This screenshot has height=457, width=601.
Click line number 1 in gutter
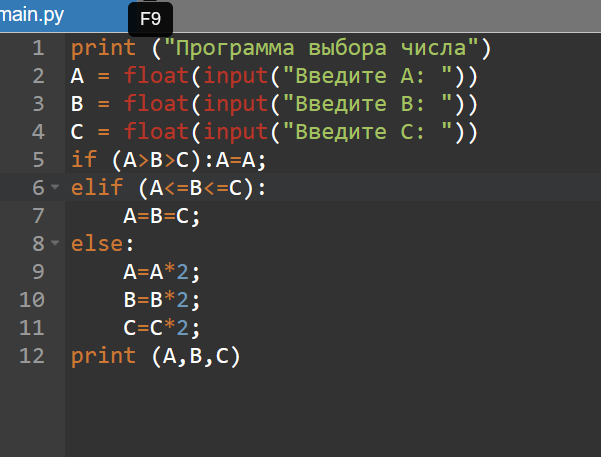click(38, 48)
